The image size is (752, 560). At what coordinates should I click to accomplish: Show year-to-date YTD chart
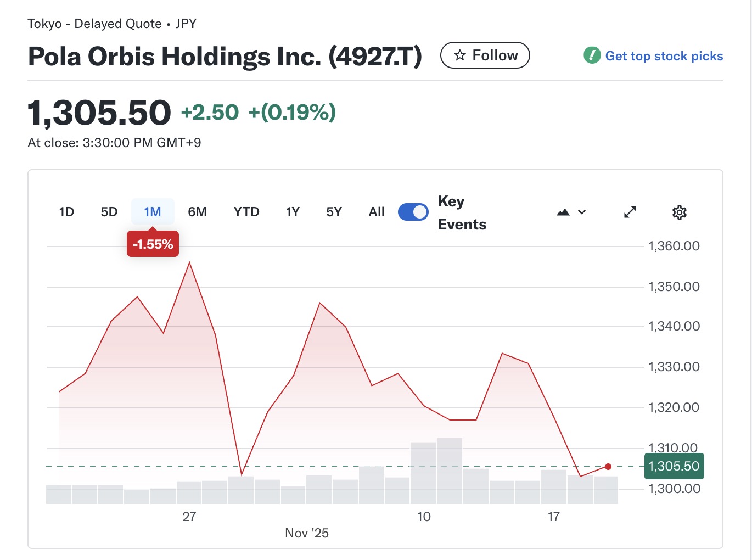(246, 212)
